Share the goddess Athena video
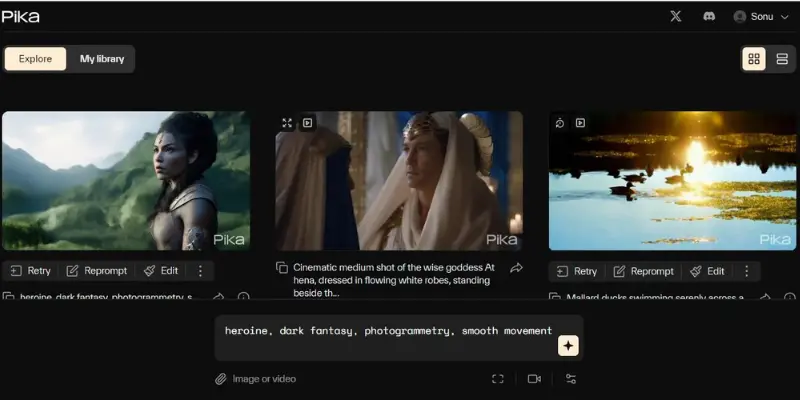The height and width of the screenshot is (400, 800). (516, 268)
